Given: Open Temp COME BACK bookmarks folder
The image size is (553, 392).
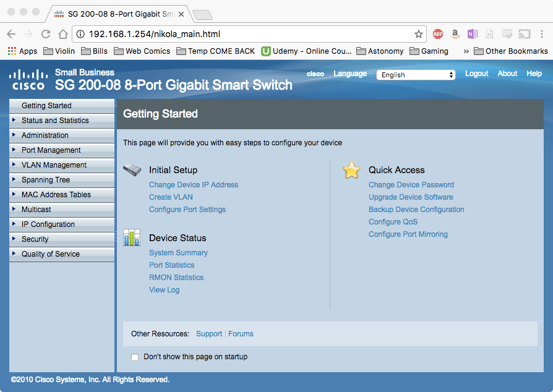Looking at the screenshot, I should click(x=215, y=51).
